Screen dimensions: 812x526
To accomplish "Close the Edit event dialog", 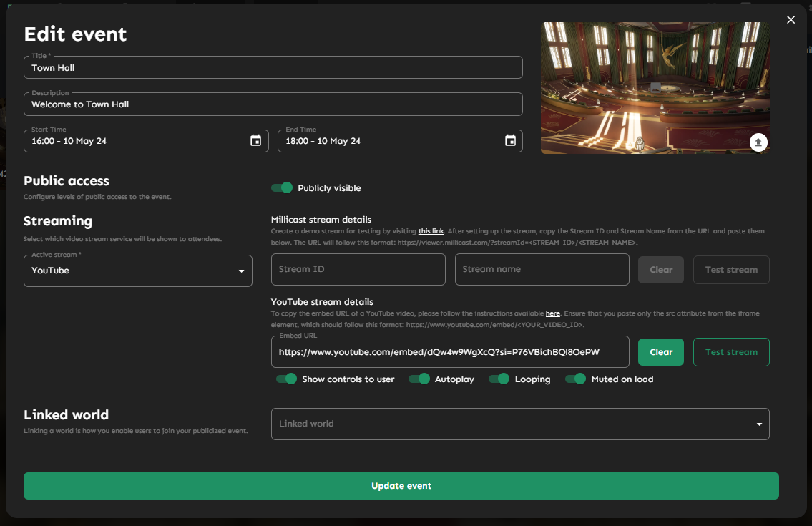I will (x=791, y=20).
